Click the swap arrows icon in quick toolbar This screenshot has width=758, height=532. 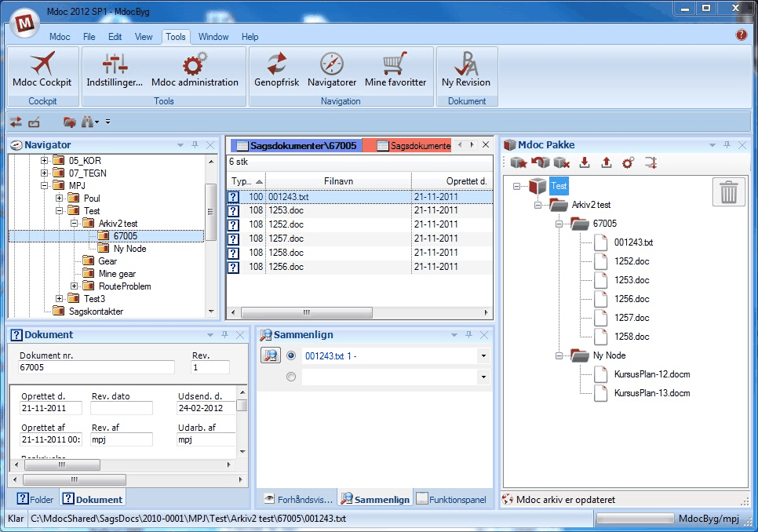16,122
